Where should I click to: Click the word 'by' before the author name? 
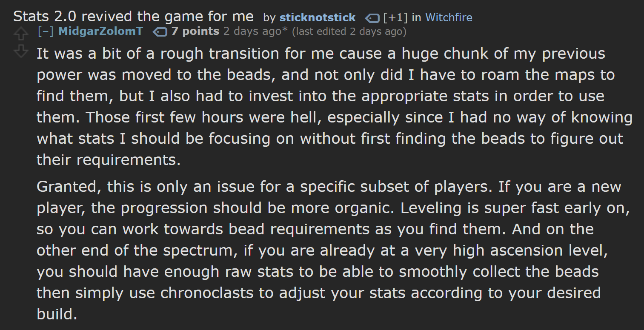point(269,18)
